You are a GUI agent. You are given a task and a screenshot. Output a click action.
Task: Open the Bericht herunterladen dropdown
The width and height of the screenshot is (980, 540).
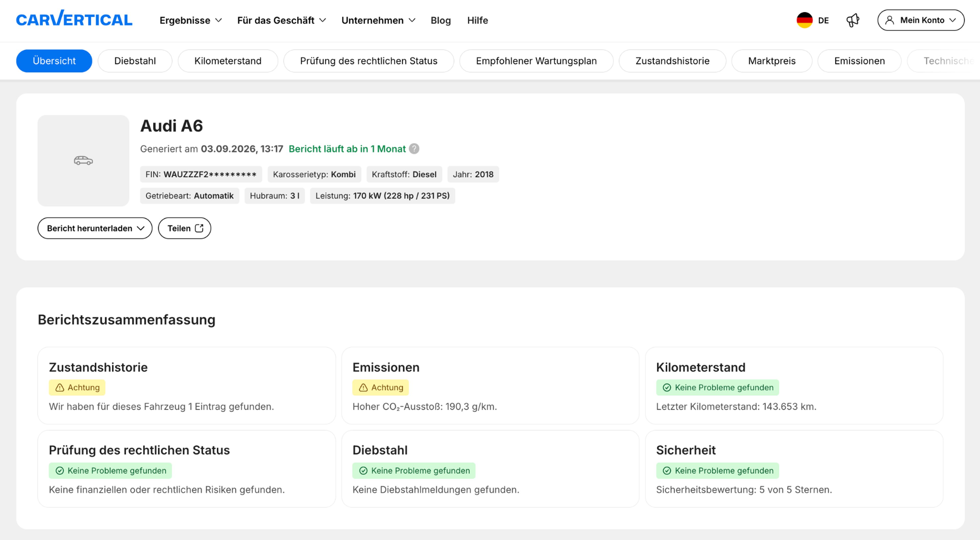coord(95,228)
